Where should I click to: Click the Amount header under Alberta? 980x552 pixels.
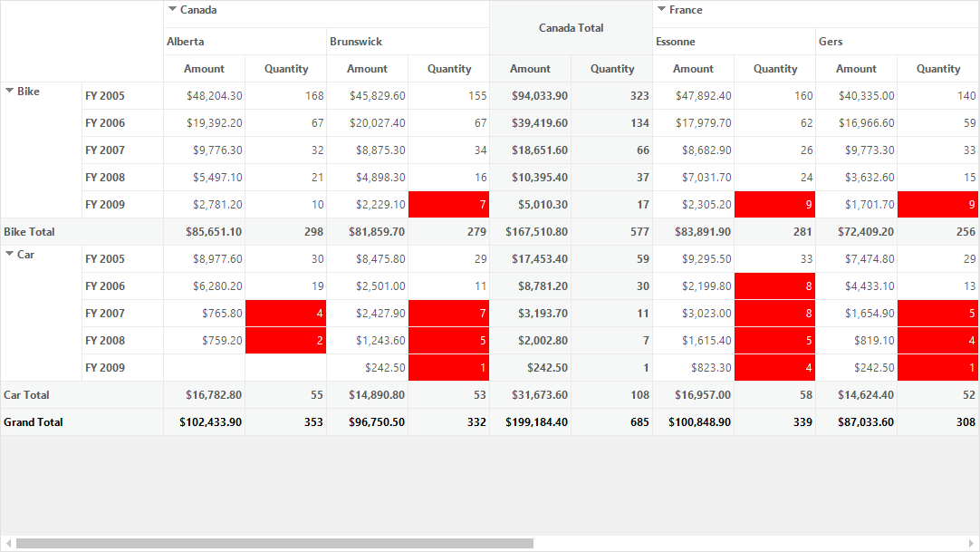tap(205, 69)
